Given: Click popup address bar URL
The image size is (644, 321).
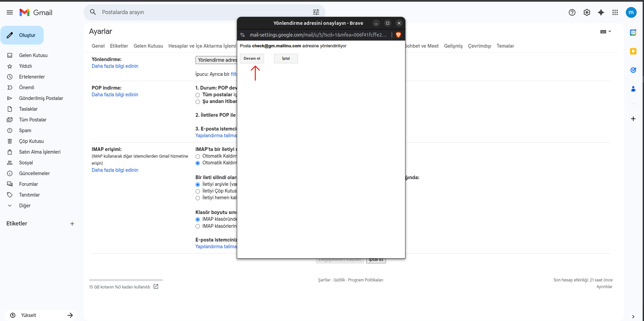Looking at the screenshot, I should tap(318, 35).
